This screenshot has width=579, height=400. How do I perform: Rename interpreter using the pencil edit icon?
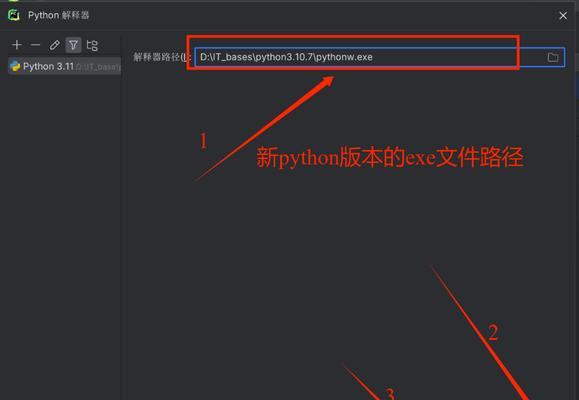click(x=54, y=45)
